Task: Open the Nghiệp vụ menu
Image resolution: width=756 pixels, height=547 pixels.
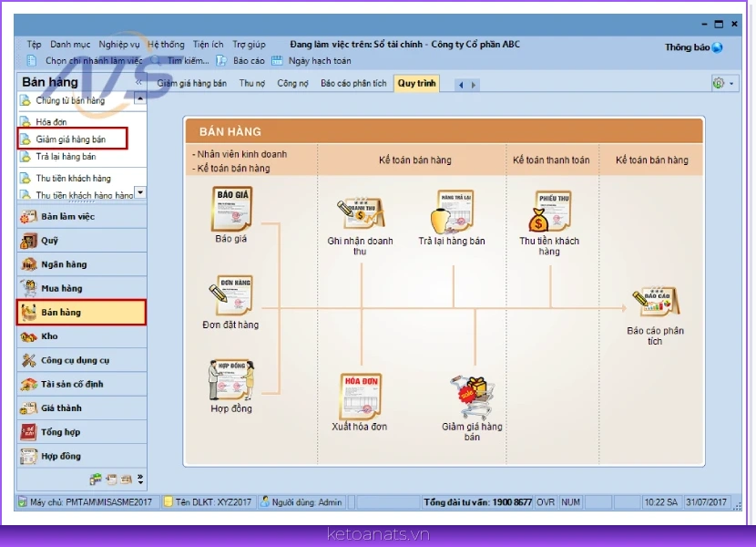Action: coord(119,45)
